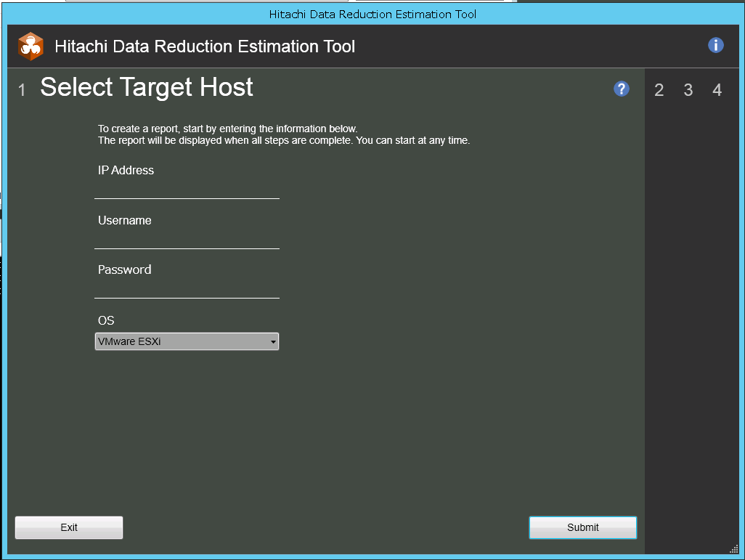The width and height of the screenshot is (745, 560).
Task: Focus the Password input field
Action: [x=187, y=289]
